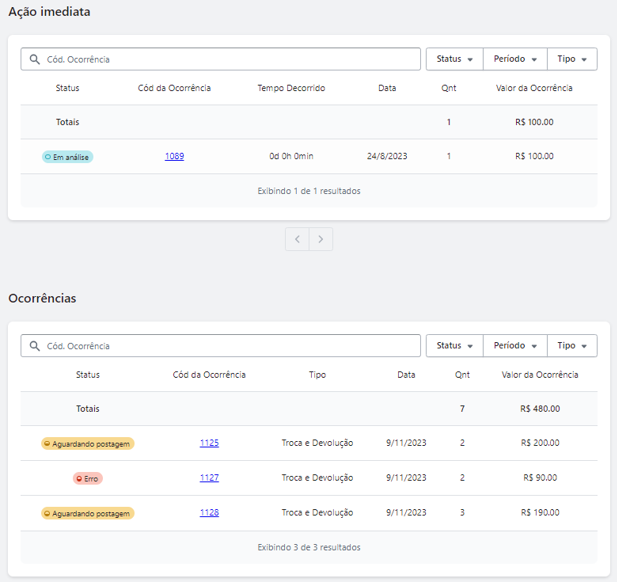617x582 pixels.
Task: Open Período dropdown in Ação imediata
Action: [x=515, y=59]
